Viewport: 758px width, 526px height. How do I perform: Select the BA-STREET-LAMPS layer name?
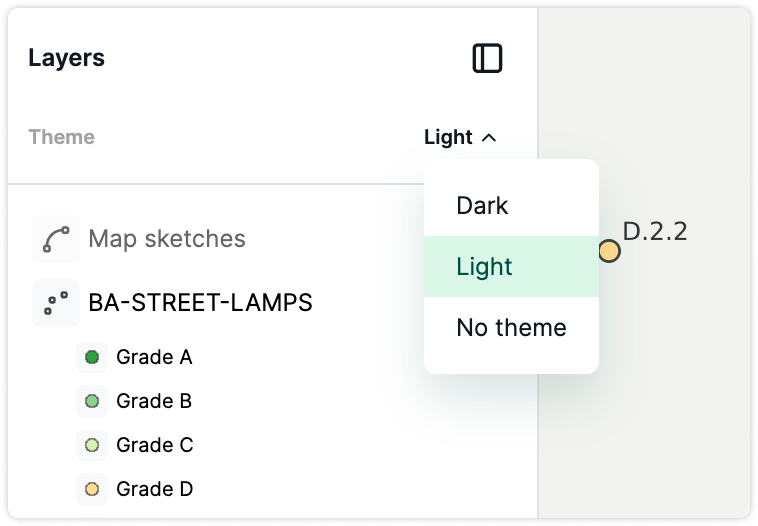tap(200, 303)
